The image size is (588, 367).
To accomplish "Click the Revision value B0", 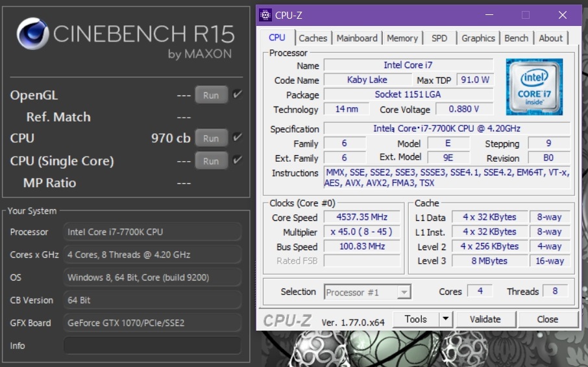I will coord(548,158).
